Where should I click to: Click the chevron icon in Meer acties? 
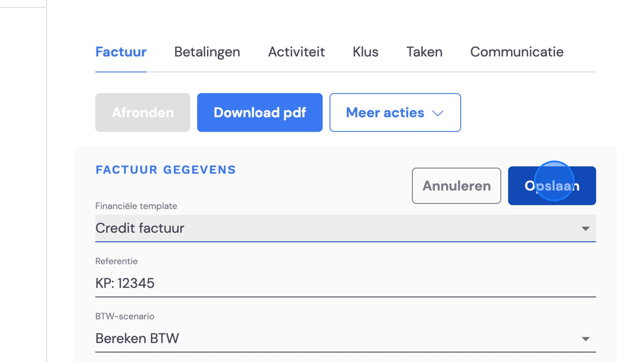438,113
